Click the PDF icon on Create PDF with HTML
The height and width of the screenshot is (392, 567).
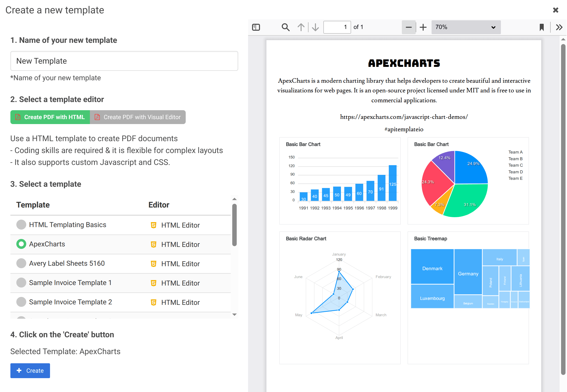(18, 117)
